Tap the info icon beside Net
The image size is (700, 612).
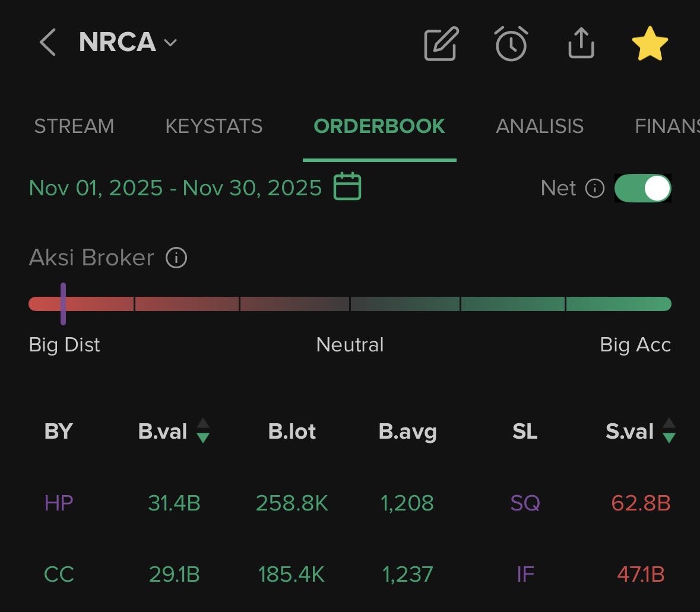click(x=594, y=188)
